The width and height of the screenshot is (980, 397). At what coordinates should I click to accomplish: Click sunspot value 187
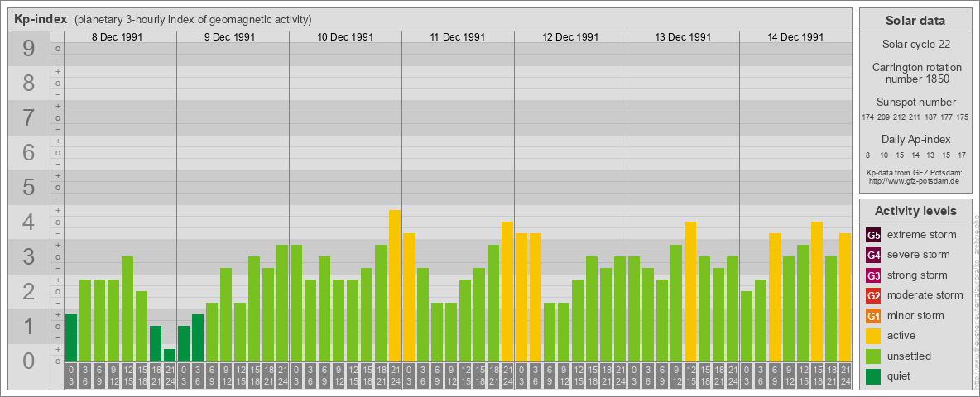(x=931, y=117)
